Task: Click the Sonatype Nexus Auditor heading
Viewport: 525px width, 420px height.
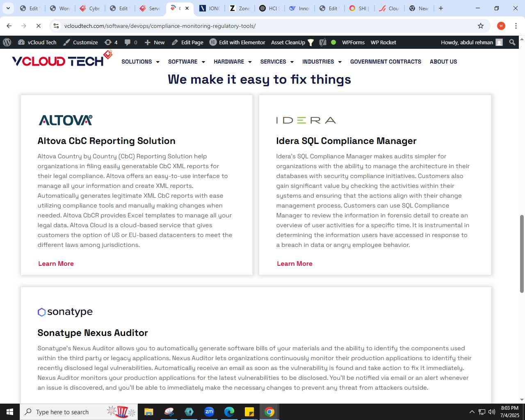Action: 93,333
